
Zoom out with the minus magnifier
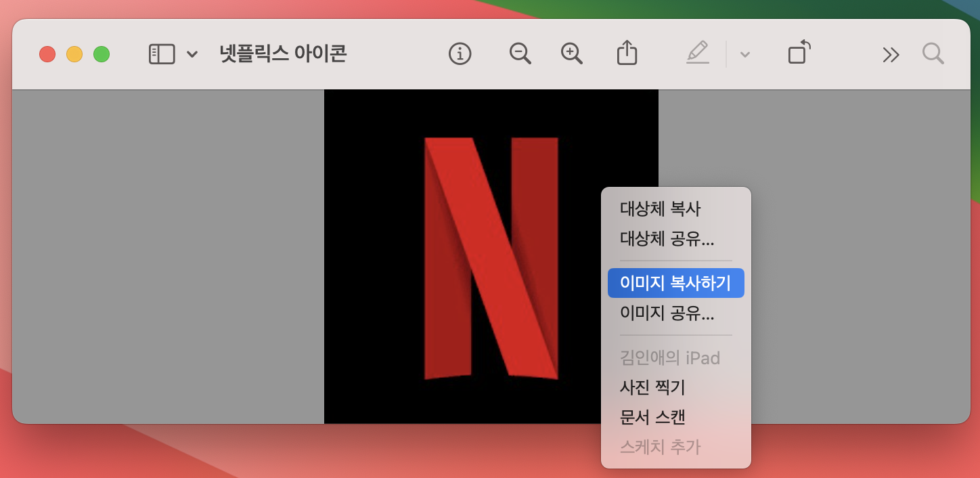(520, 54)
